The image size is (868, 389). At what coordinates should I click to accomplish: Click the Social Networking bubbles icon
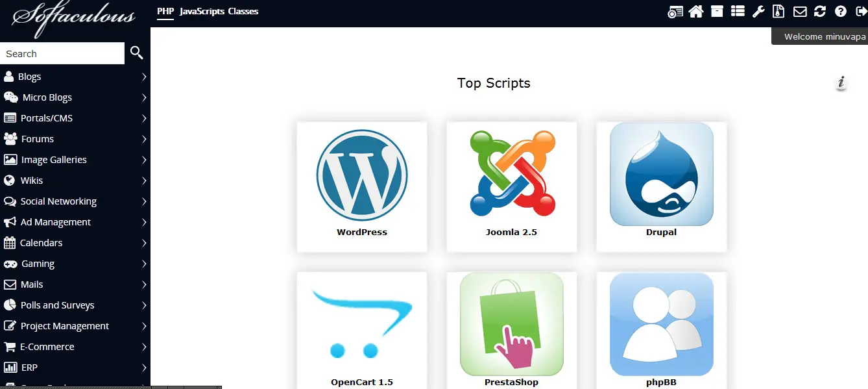click(x=10, y=201)
